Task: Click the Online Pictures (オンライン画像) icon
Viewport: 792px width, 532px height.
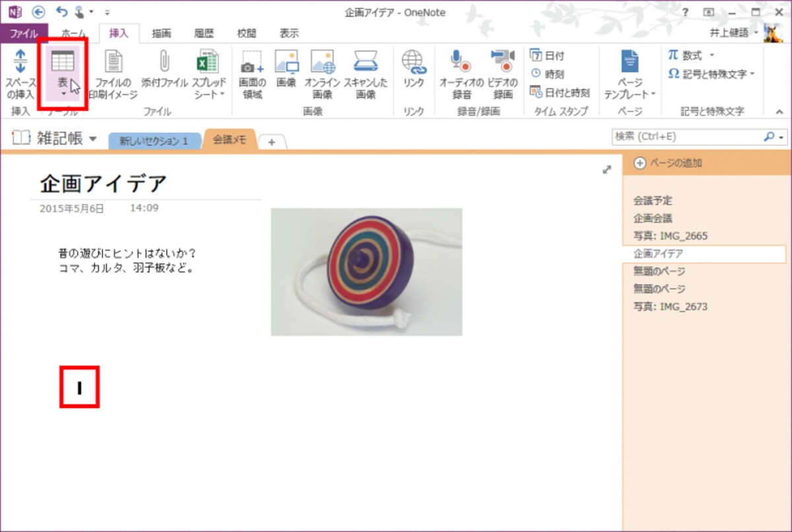Action: point(322,61)
